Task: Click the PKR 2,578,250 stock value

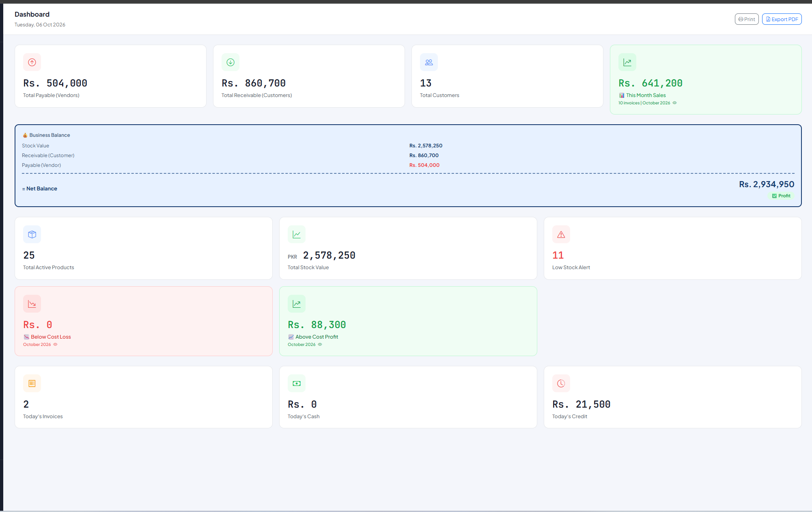Action: (x=321, y=255)
